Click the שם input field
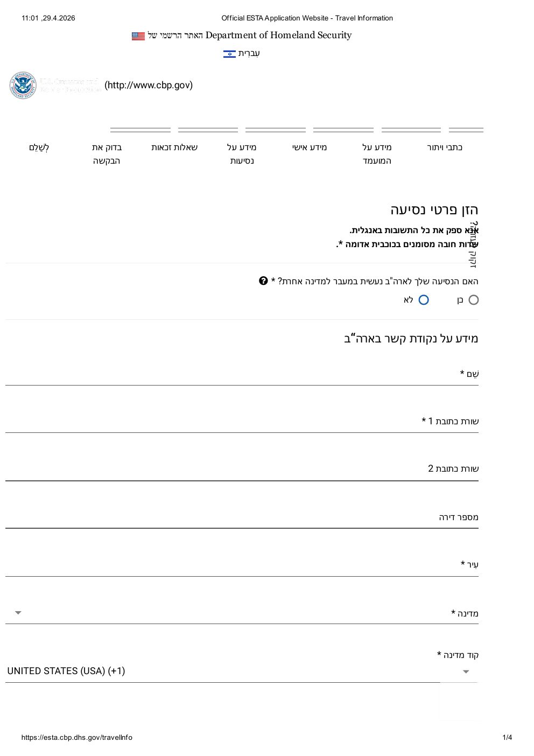This screenshot has width=534, height=756. point(242,382)
